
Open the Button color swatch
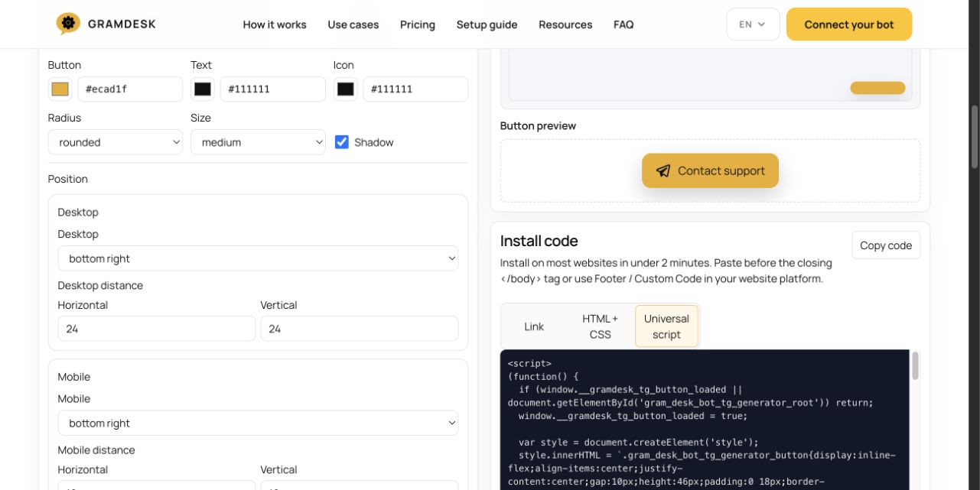tap(60, 89)
